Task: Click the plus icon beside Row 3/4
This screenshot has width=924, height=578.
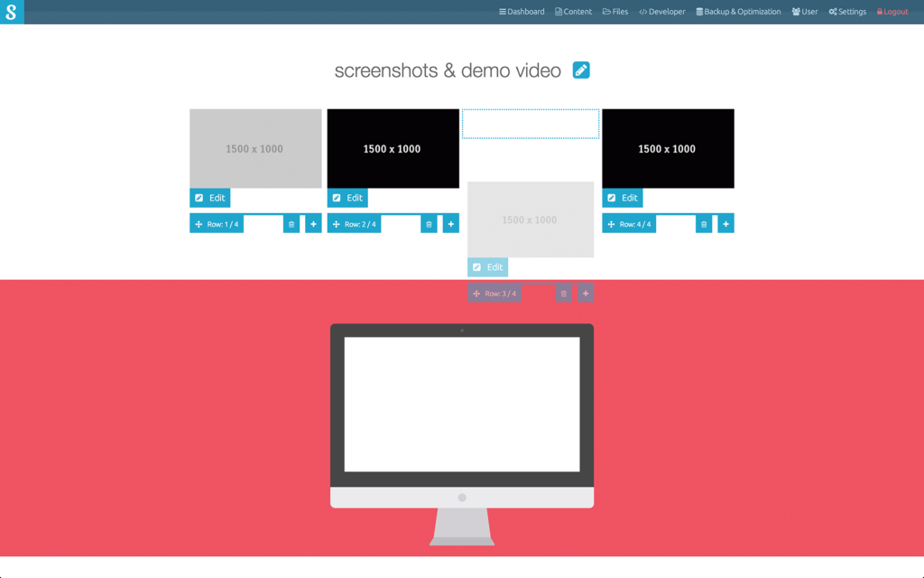Action: [585, 293]
